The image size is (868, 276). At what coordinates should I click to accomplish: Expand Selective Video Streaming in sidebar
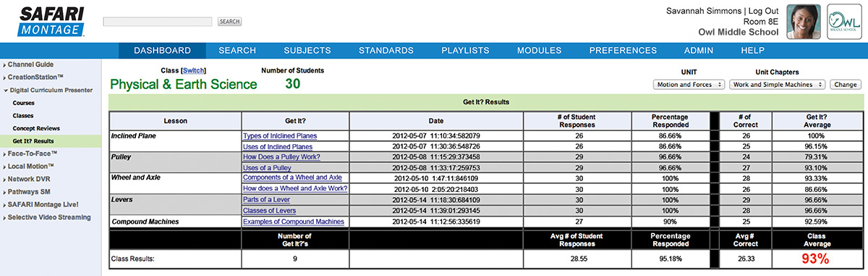49,217
